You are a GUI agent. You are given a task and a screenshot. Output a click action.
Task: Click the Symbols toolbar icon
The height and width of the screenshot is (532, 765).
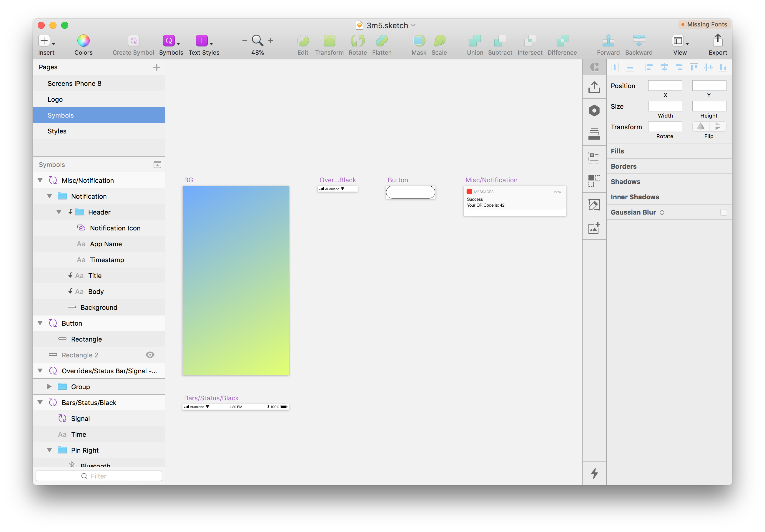pos(169,41)
